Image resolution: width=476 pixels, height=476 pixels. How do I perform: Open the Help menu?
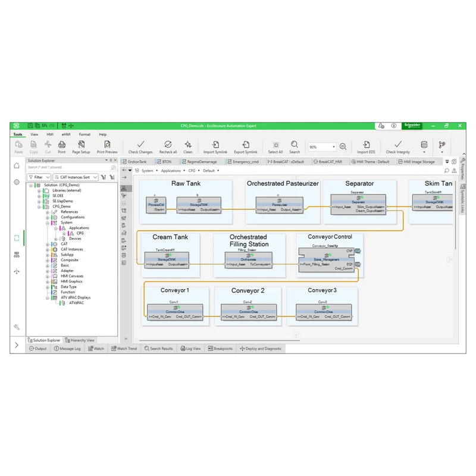point(102,134)
